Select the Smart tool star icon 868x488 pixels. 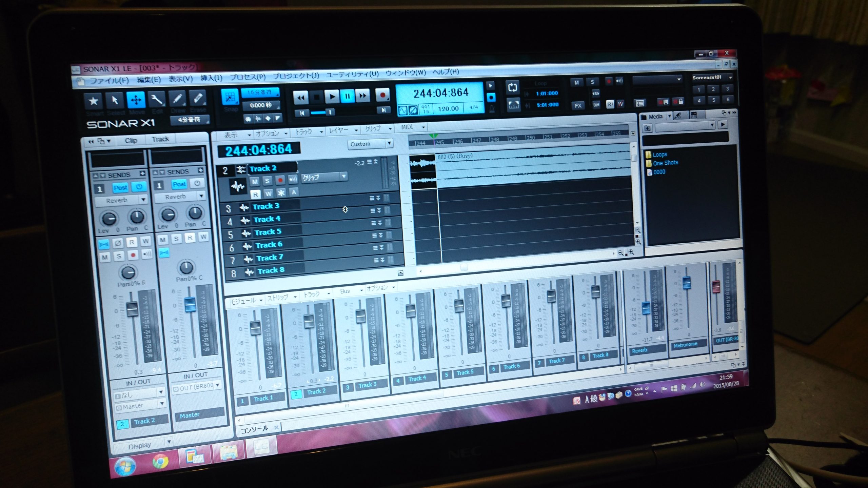pos(94,101)
